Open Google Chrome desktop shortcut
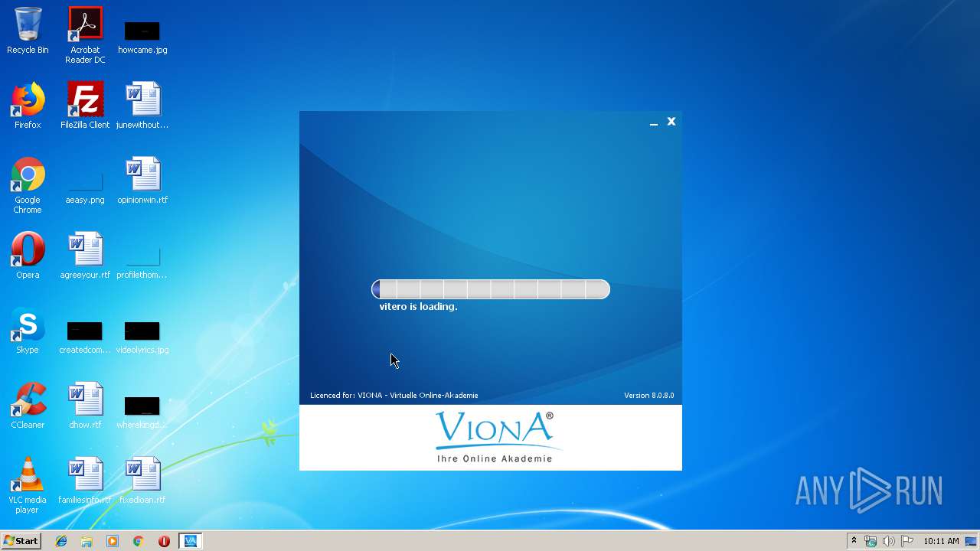 click(x=28, y=185)
